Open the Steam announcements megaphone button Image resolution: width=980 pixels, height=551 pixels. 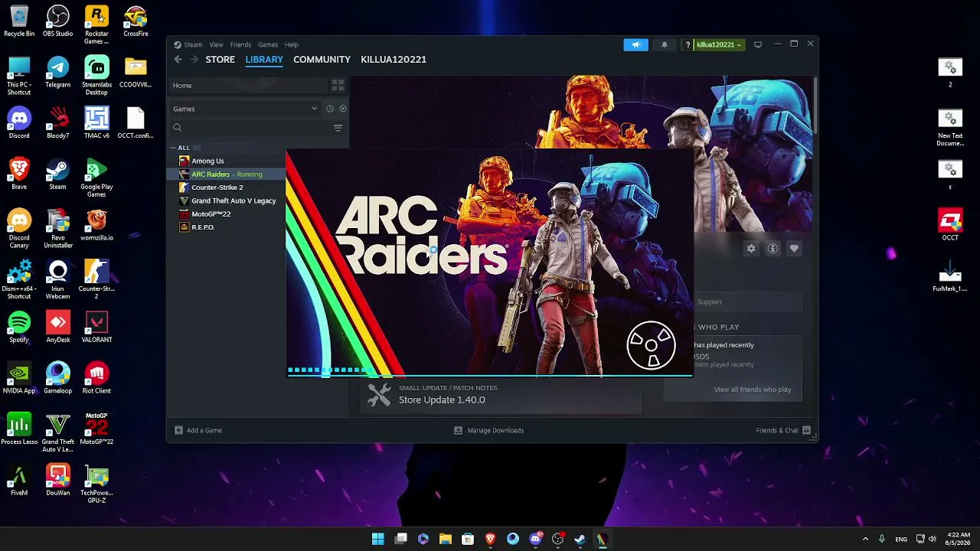tap(636, 44)
